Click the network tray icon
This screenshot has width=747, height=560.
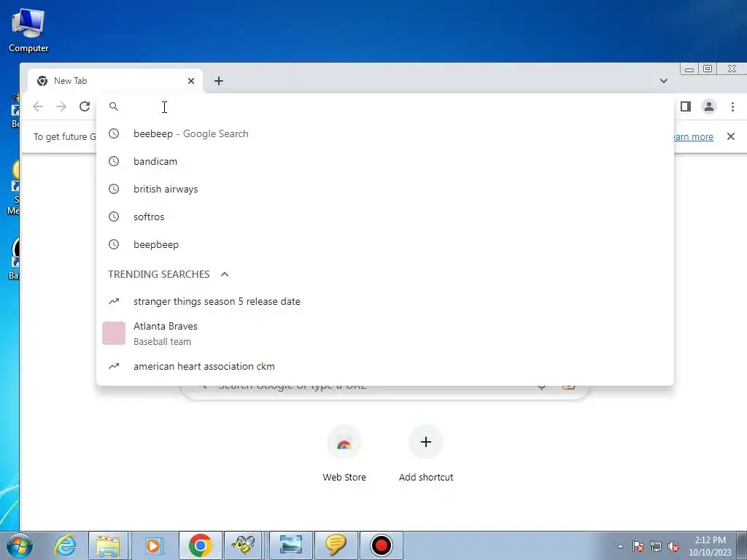656,546
